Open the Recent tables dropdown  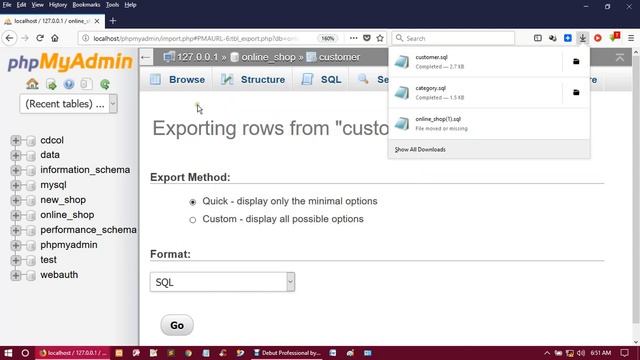pyautogui.click(x=69, y=104)
